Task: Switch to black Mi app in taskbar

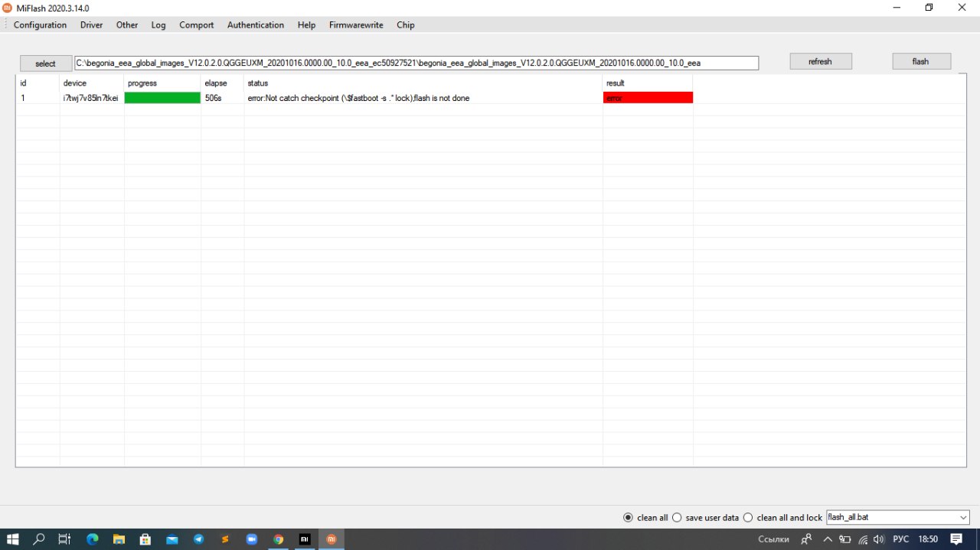Action: [304, 539]
